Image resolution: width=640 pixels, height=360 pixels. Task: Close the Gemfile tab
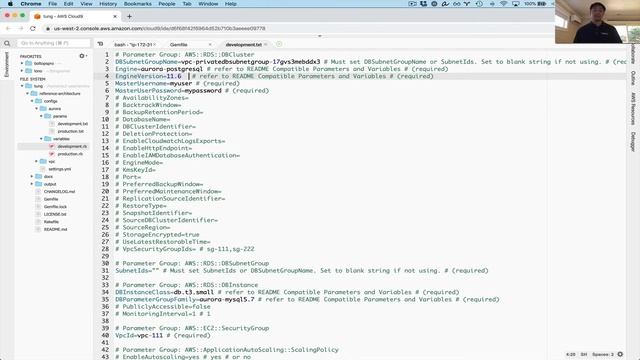coord(210,44)
